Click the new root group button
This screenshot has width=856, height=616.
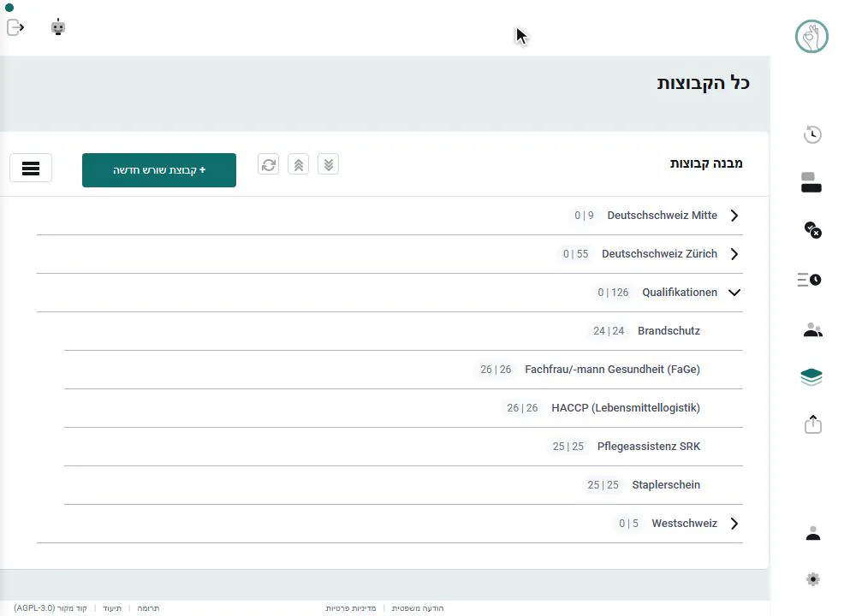coord(159,170)
